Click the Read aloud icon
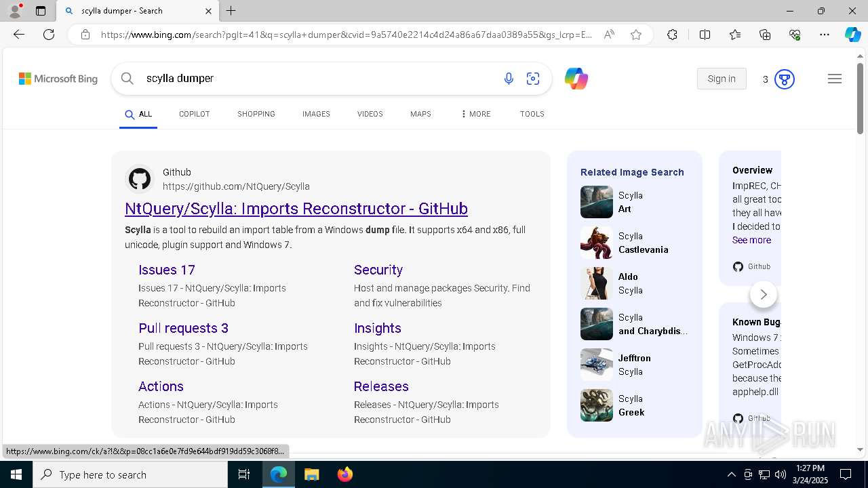Viewport: 868px width, 488px height. (609, 35)
